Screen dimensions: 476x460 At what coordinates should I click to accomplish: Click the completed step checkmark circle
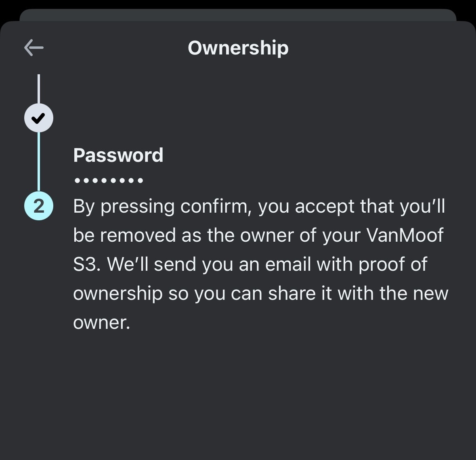pyautogui.click(x=39, y=118)
